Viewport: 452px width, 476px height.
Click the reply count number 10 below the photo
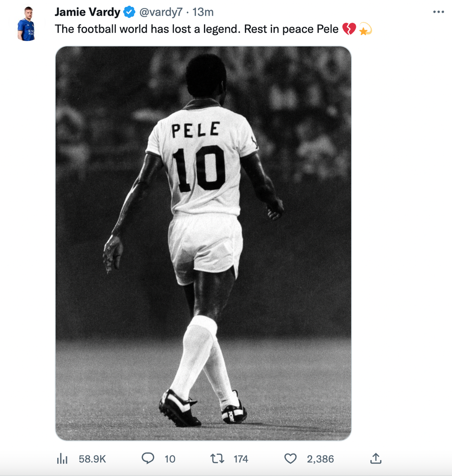click(x=170, y=458)
